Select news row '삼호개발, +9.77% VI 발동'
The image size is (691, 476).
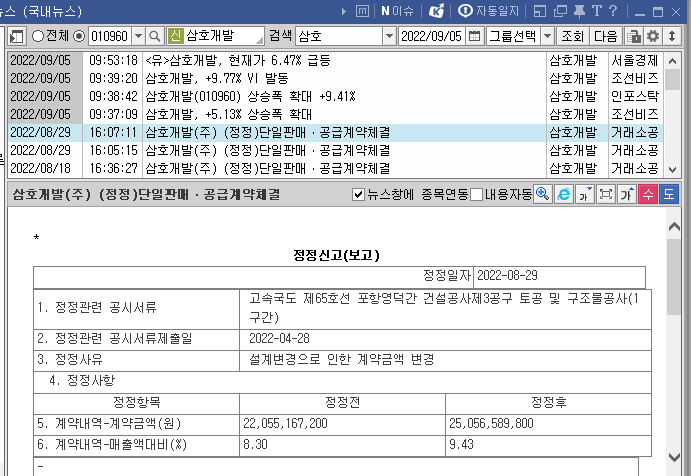pyautogui.click(x=335, y=78)
